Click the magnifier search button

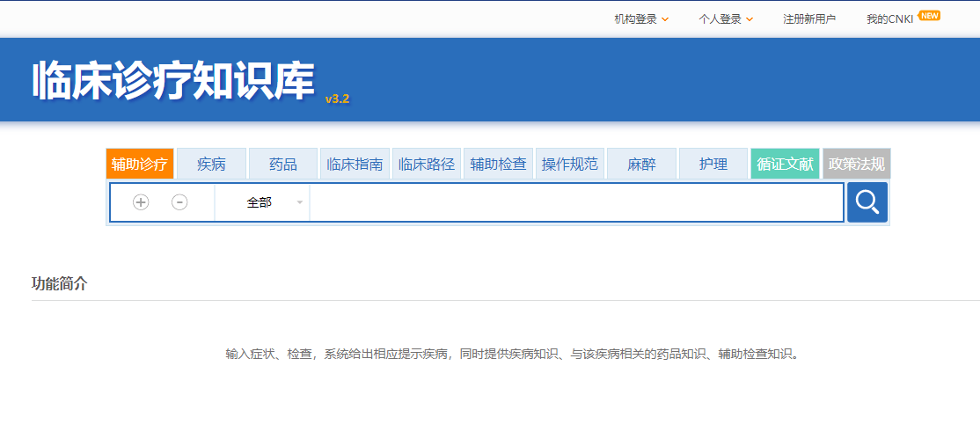click(867, 202)
